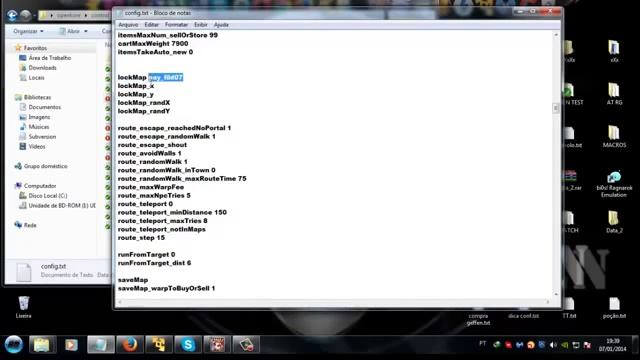The width and height of the screenshot is (640, 360).
Task: Click the Windows Start orb
Action: point(14,345)
